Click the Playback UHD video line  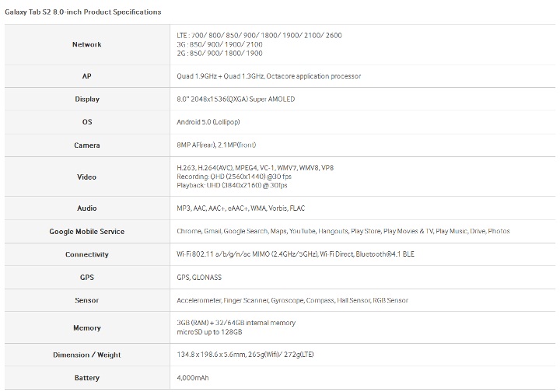point(232,185)
